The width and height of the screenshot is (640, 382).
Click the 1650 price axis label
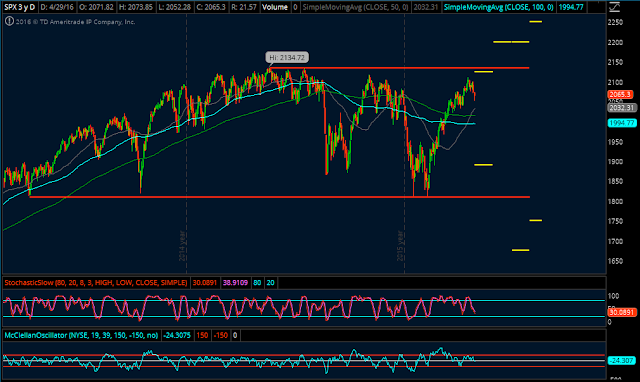tap(615, 261)
